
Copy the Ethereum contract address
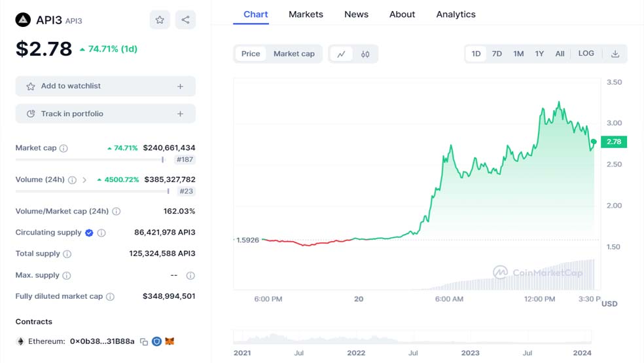click(x=144, y=341)
